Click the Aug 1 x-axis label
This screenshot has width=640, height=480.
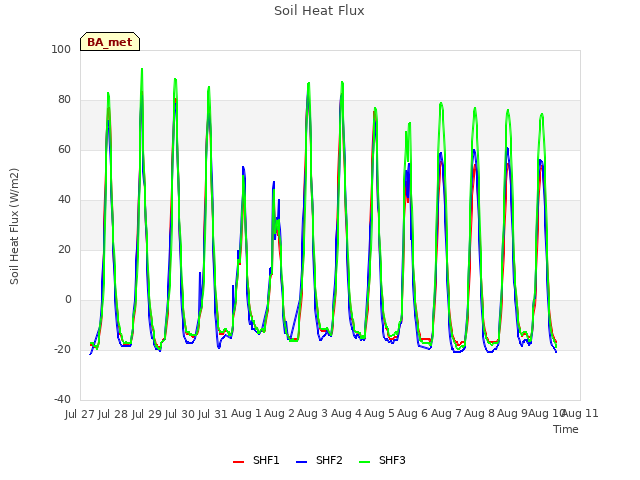[246, 413]
